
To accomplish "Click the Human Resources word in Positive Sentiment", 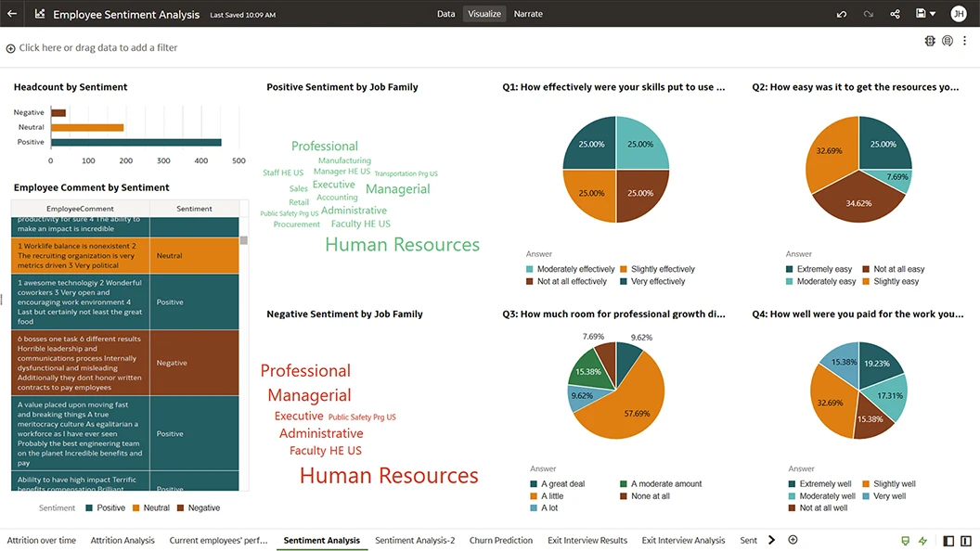I will point(402,245).
